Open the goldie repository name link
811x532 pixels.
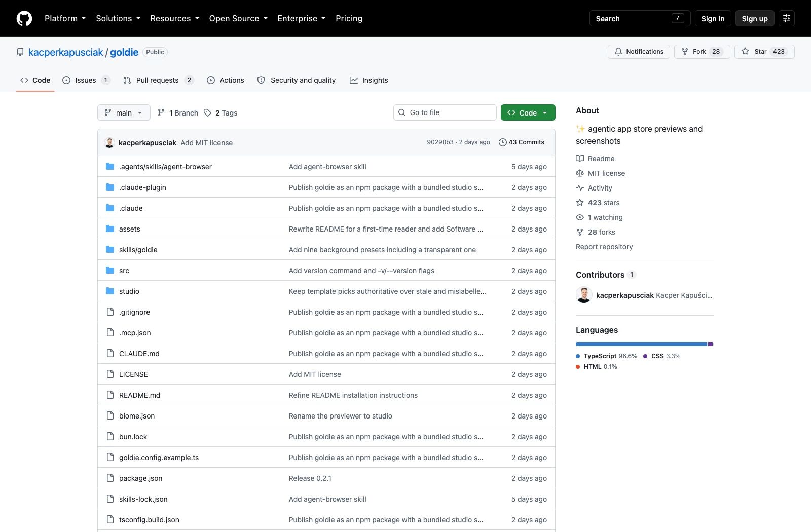pos(124,52)
